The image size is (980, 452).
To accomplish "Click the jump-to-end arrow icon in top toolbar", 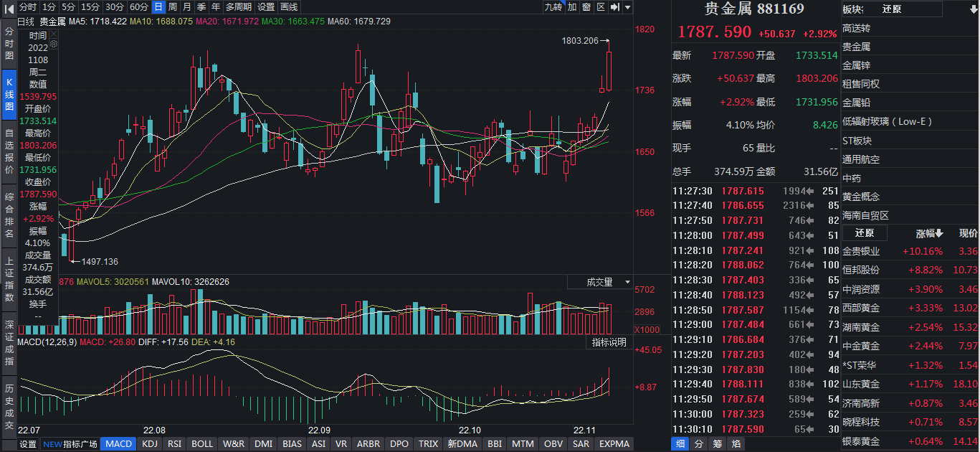I will (x=615, y=7).
